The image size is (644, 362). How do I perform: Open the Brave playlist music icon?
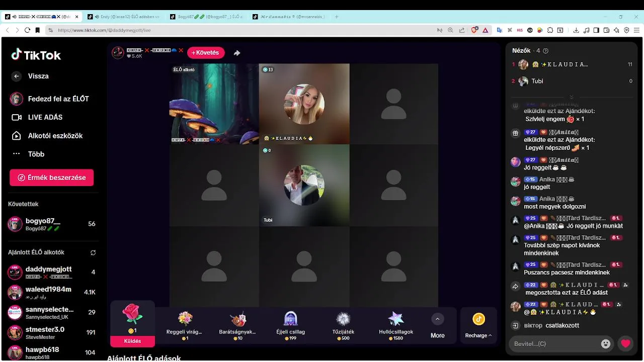click(x=586, y=30)
